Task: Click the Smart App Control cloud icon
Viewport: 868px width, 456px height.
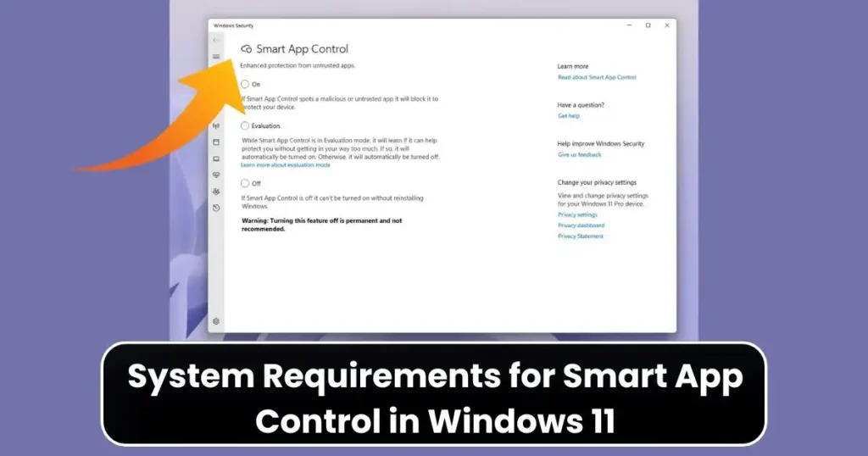Action: (x=247, y=49)
